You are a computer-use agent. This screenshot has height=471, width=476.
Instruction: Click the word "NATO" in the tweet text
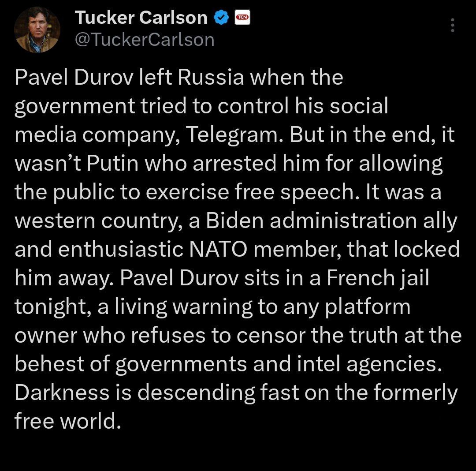click(218, 249)
